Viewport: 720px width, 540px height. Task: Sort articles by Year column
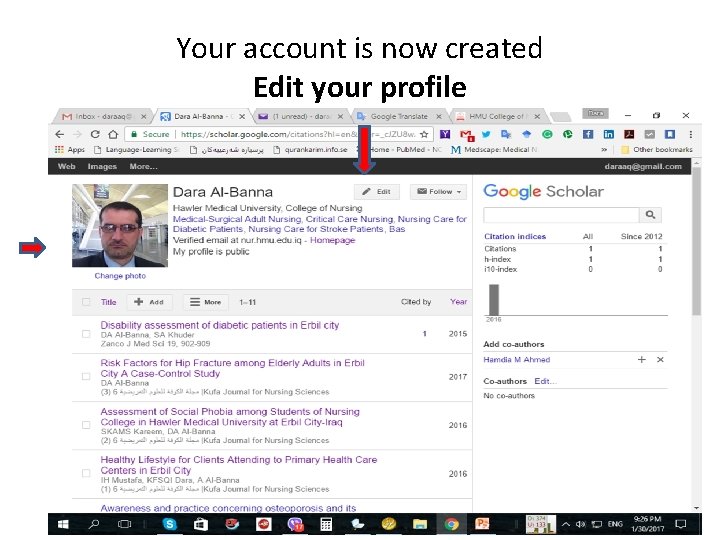click(459, 302)
